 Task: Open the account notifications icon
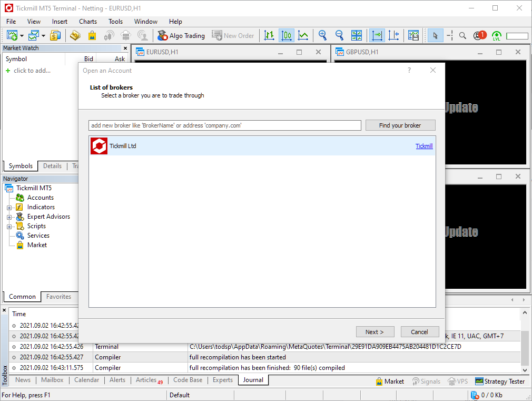click(x=480, y=35)
